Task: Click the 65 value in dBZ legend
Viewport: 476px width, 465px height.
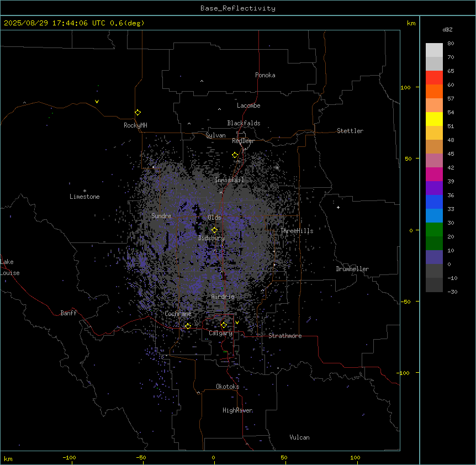Action: click(451, 71)
